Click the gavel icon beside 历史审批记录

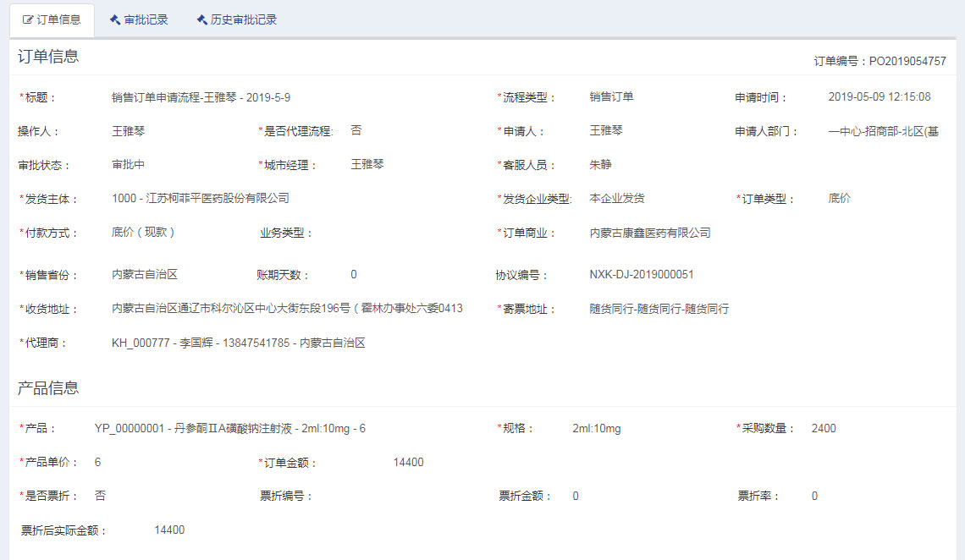point(201,19)
